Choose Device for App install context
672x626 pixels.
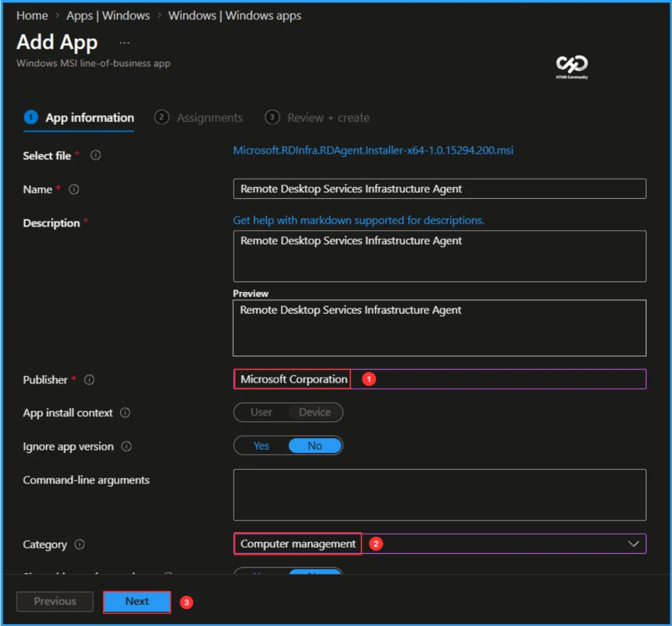[315, 412]
